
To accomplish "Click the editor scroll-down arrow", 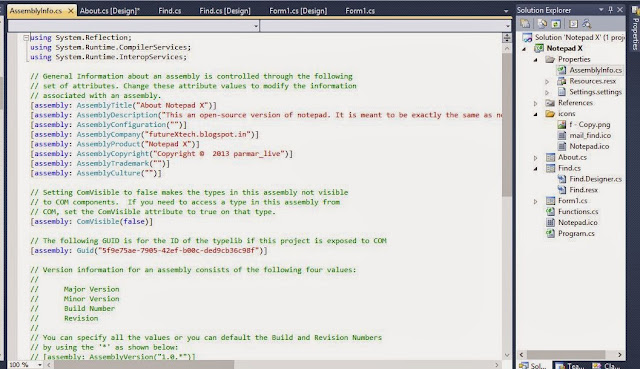I will tap(507, 355).
